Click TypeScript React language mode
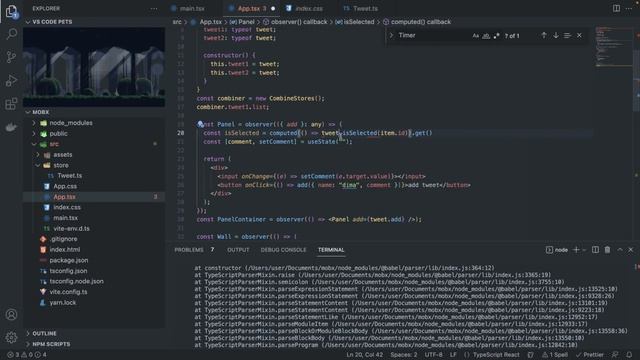Viewport: 640px width, 360px height. tap(496, 355)
